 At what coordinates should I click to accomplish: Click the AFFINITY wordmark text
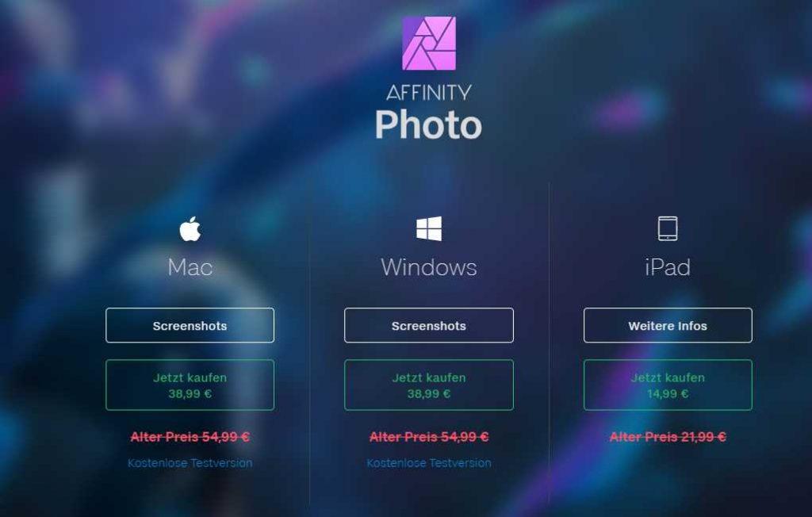[x=429, y=93]
